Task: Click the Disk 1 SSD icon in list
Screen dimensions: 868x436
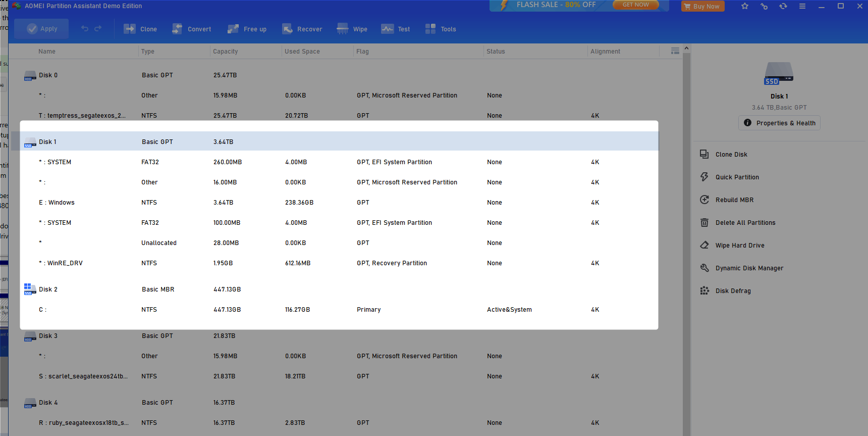Action: tap(30, 142)
